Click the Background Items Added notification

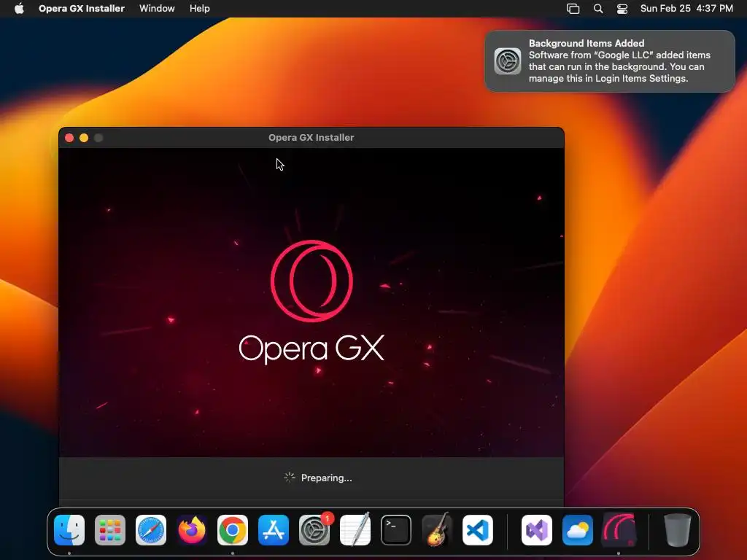pyautogui.click(x=610, y=61)
